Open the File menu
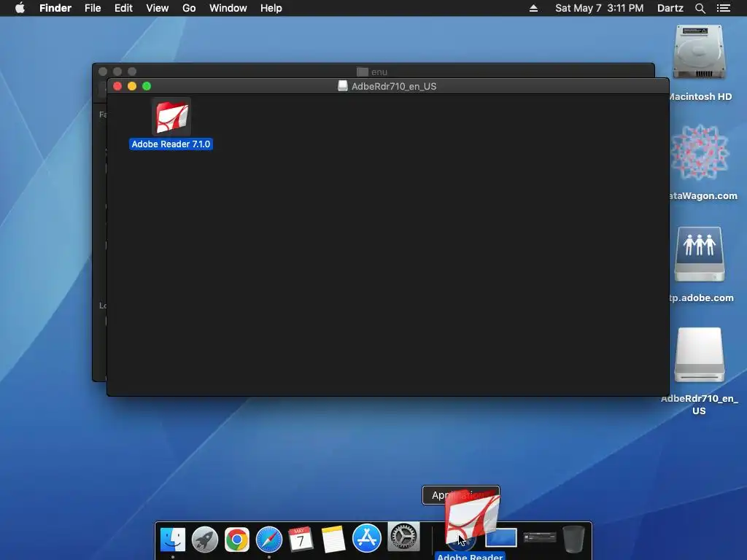Viewport: 747px width, 560px height. point(93,8)
